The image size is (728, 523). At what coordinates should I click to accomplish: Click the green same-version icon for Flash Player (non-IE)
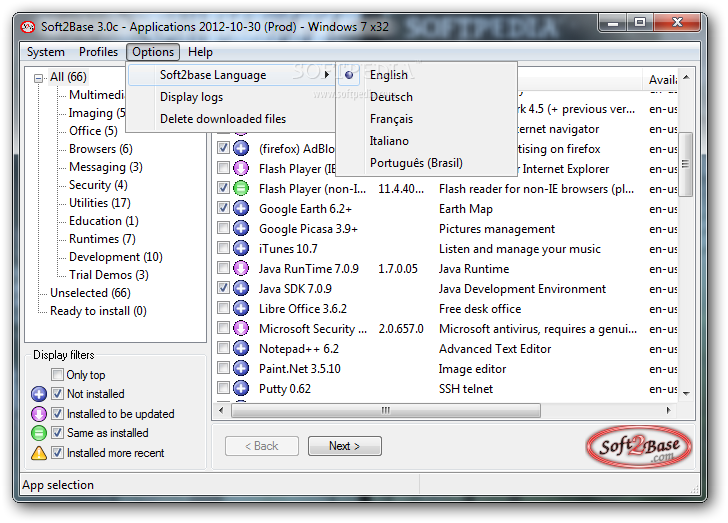coord(240,189)
